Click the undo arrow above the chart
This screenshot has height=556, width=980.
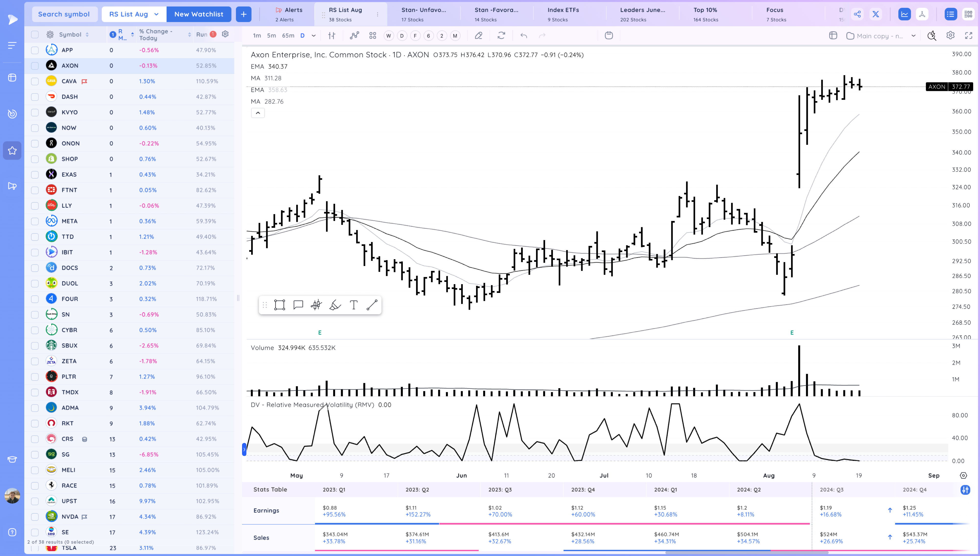(x=524, y=36)
